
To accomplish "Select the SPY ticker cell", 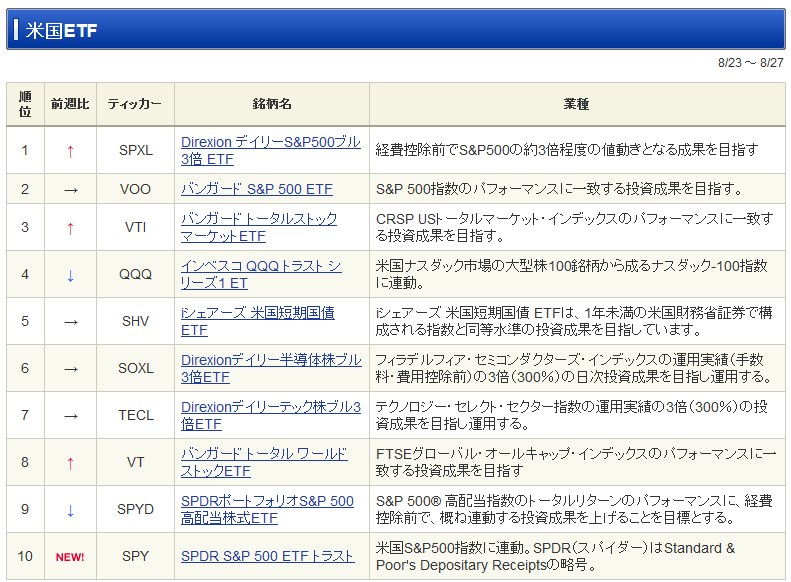I will click(x=136, y=556).
